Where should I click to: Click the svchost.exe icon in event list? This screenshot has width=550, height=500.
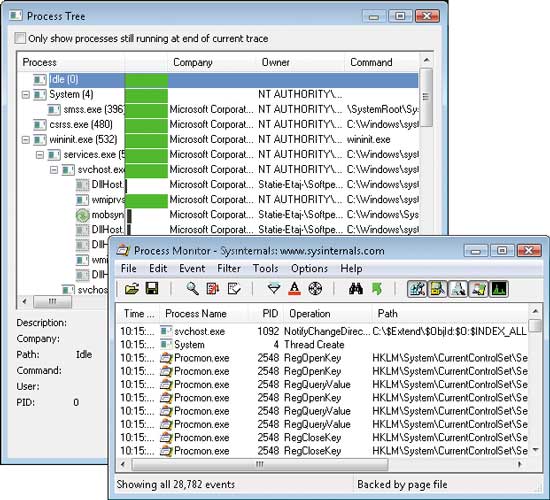[x=166, y=331]
